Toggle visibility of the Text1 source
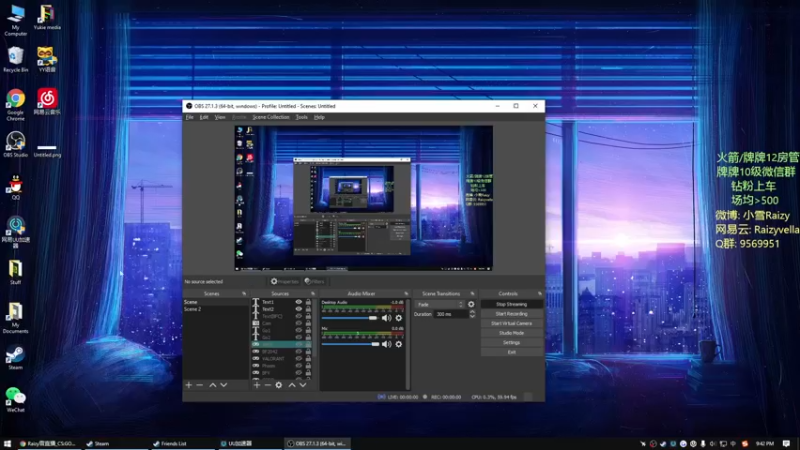Image resolution: width=800 pixels, height=450 pixels. (299, 302)
